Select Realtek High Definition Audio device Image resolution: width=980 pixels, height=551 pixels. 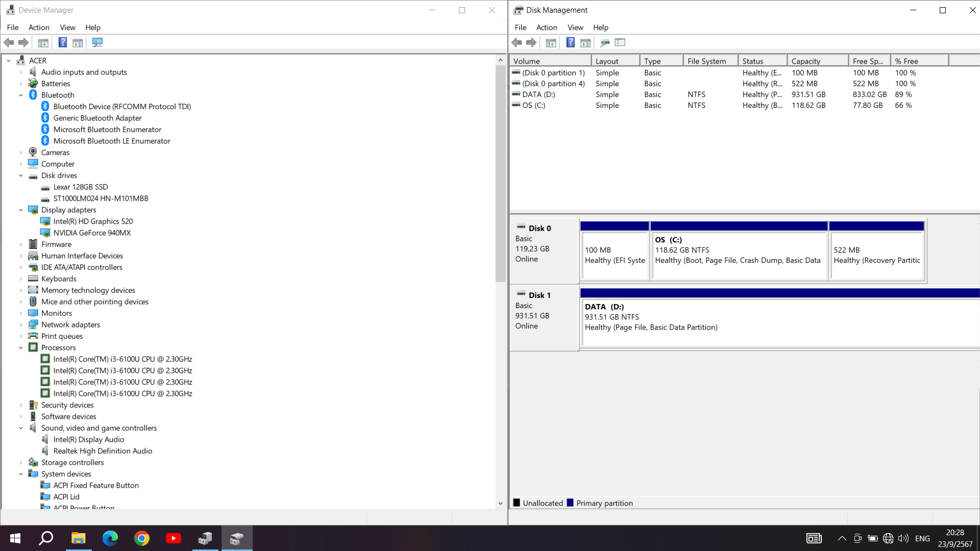(103, 451)
